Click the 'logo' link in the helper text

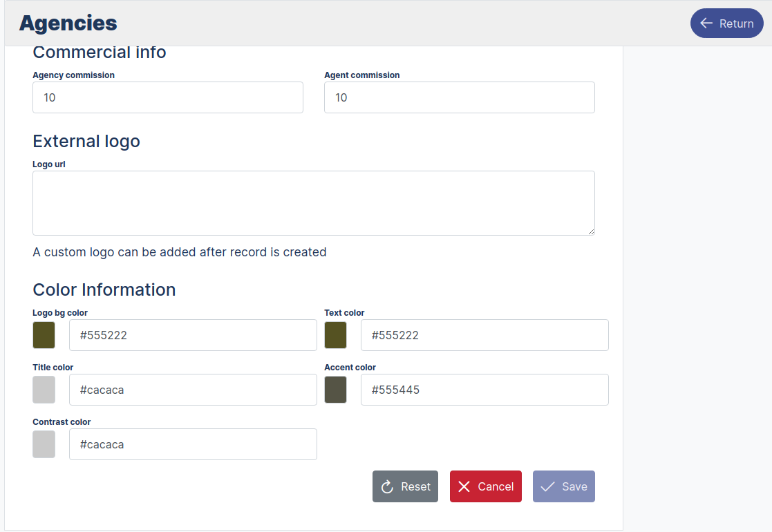pyautogui.click(x=98, y=251)
